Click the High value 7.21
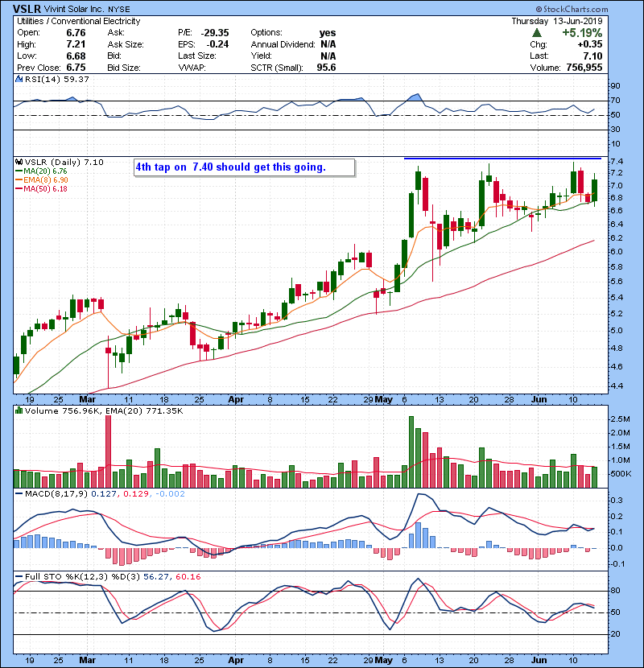Image resolution: width=644 pixels, height=668 pixels. tap(76, 44)
